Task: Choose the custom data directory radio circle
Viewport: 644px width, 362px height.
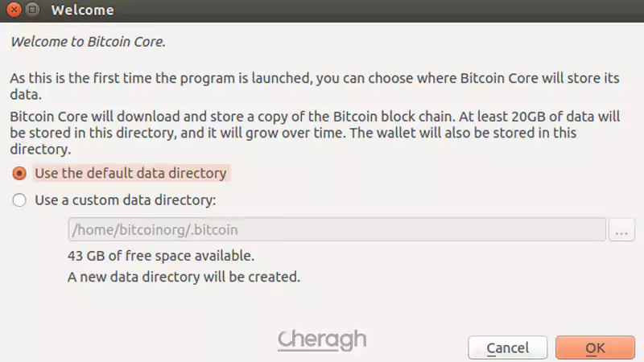Action: [x=20, y=200]
